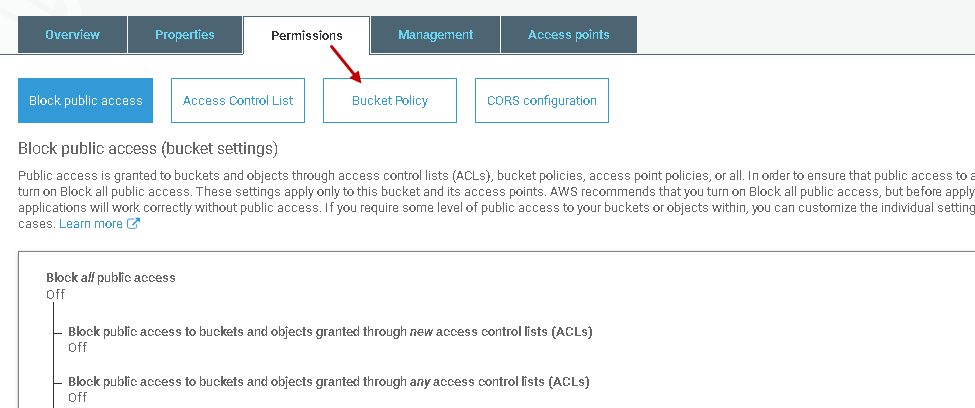Open the Overview tab

click(72, 35)
